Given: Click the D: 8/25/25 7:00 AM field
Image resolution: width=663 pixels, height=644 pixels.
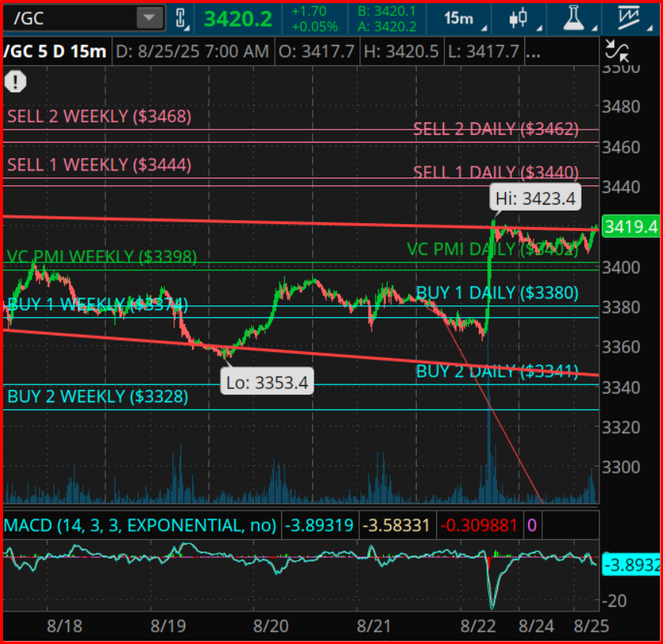Looking at the screenshot, I should point(192,52).
